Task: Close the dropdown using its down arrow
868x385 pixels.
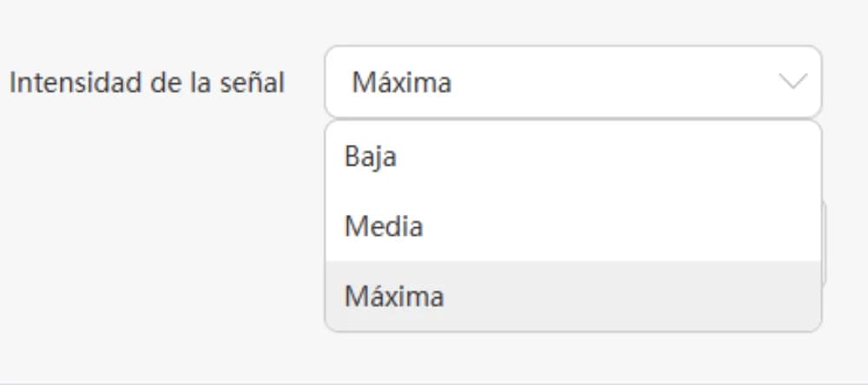Action: [x=792, y=82]
